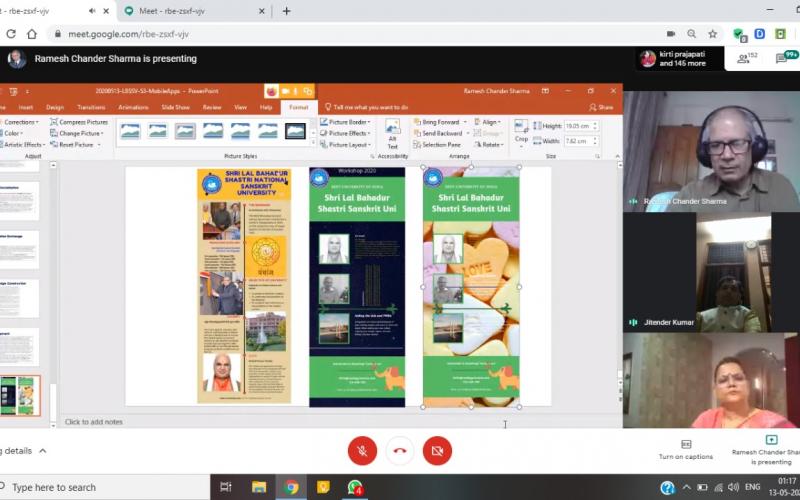The width and height of the screenshot is (800, 500).
Task: Open the participants list showing 152 people
Action: 747,59
